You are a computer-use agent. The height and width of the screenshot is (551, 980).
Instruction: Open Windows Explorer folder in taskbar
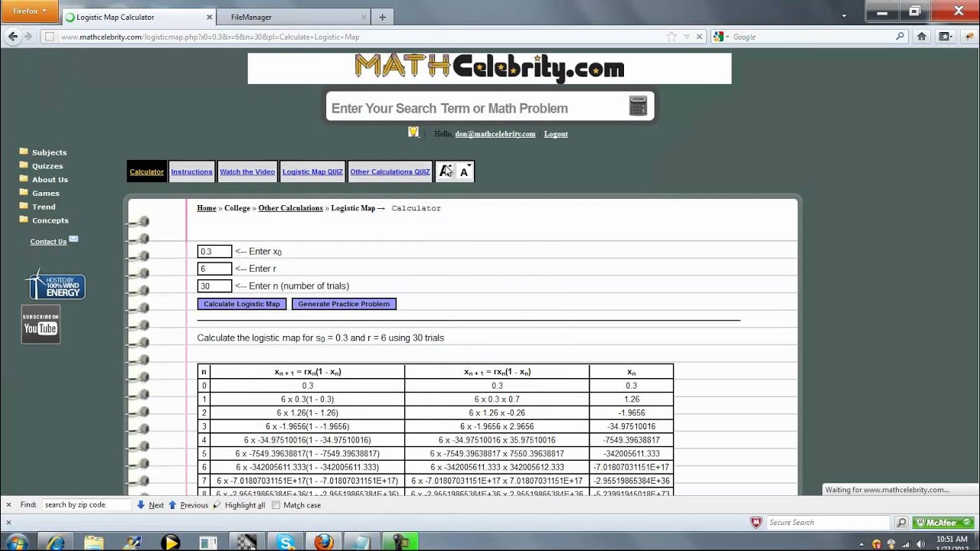[93, 543]
